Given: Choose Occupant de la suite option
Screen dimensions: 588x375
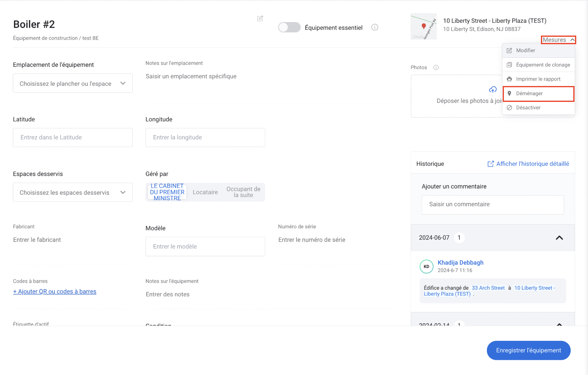Looking at the screenshot, I should point(243,192).
